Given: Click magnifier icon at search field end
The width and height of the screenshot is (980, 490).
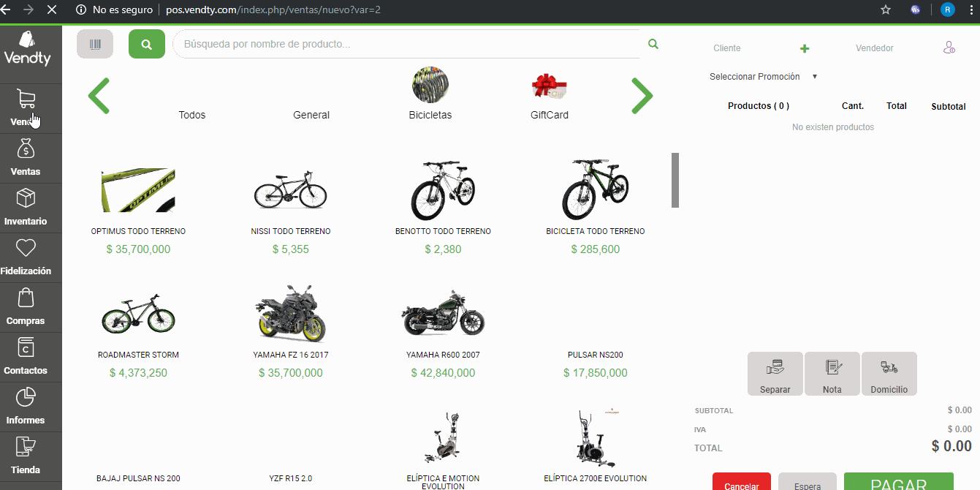Looking at the screenshot, I should point(653,44).
